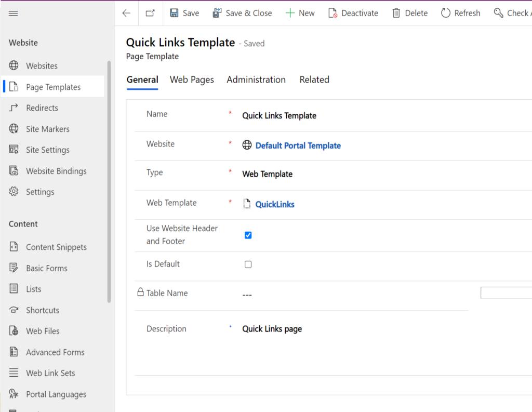This screenshot has width=532, height=412.
Task: Click the empty box right of Table Name
Action: (x=506, y=293)
